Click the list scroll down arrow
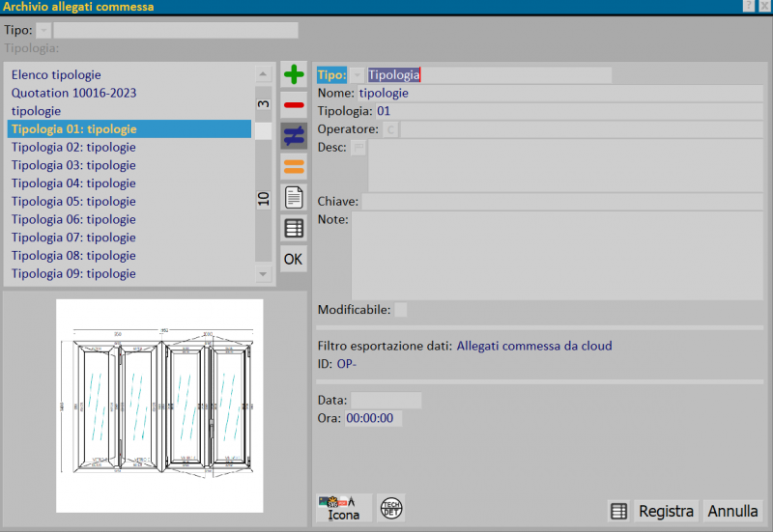Image resolution: width=773 pixels, height=532 pixels. 263,274
